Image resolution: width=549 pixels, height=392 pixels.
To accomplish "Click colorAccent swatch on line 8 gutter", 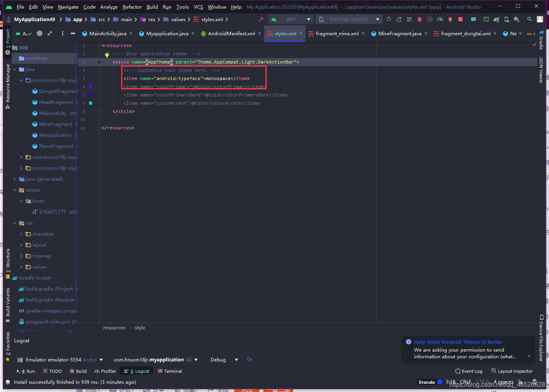I will point(91,103).
